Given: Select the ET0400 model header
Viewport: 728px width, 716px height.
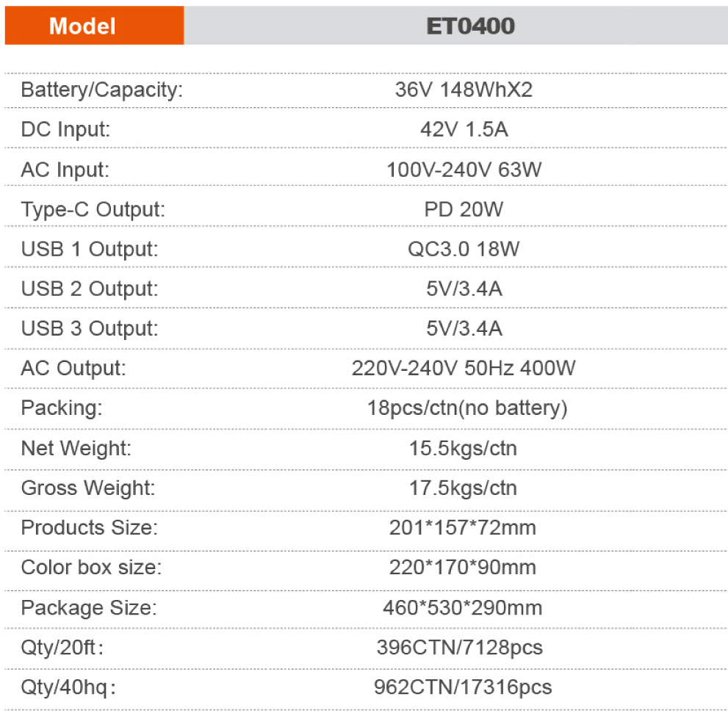Looking at the screenshot, I should click(470, 26).
